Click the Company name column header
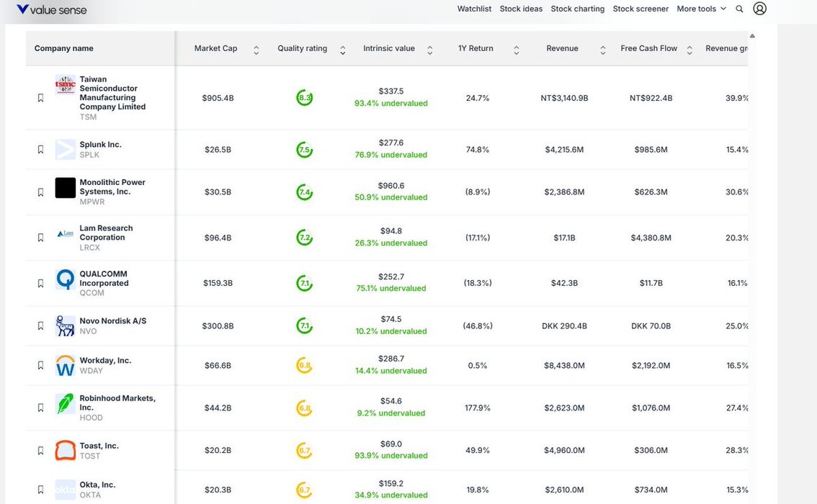This screenshot has width=817, height=504. pyautogui.click(x=63, y=48)
